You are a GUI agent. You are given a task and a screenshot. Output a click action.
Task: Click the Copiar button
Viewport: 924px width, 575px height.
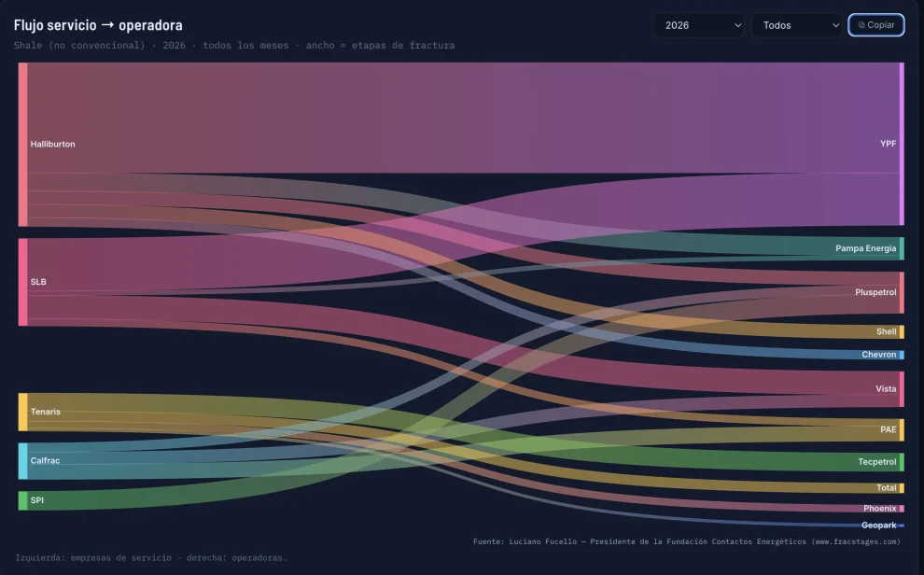point(876,25)
